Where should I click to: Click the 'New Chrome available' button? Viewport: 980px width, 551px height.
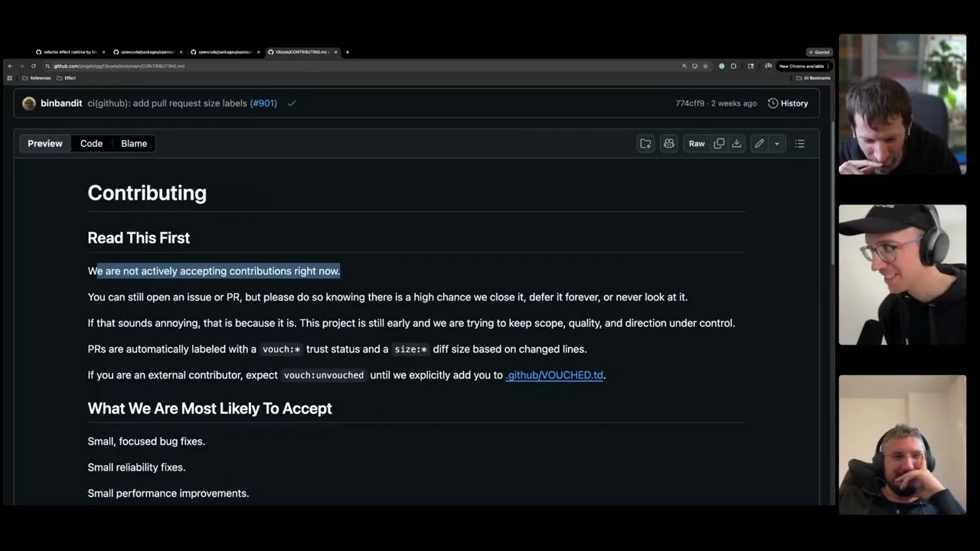(804, 66)
